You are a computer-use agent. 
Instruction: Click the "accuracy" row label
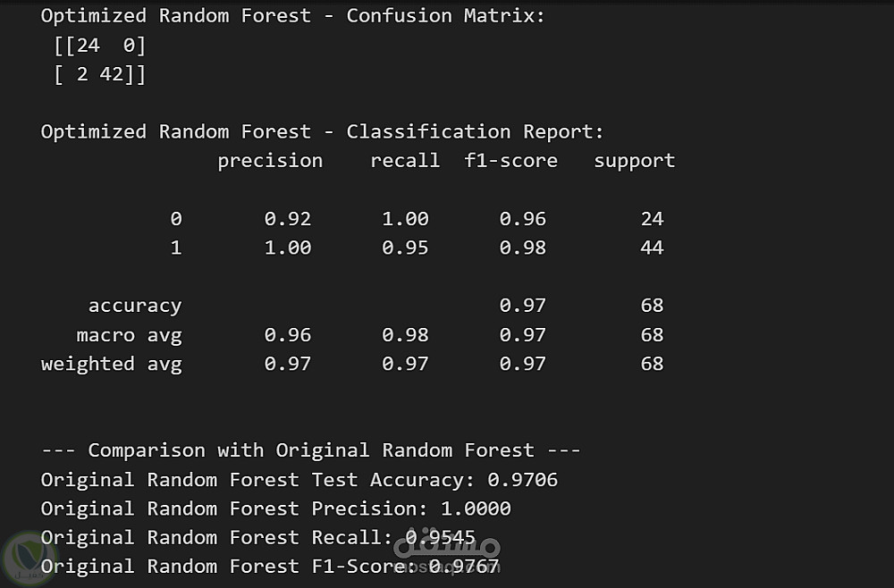(134, 306)
